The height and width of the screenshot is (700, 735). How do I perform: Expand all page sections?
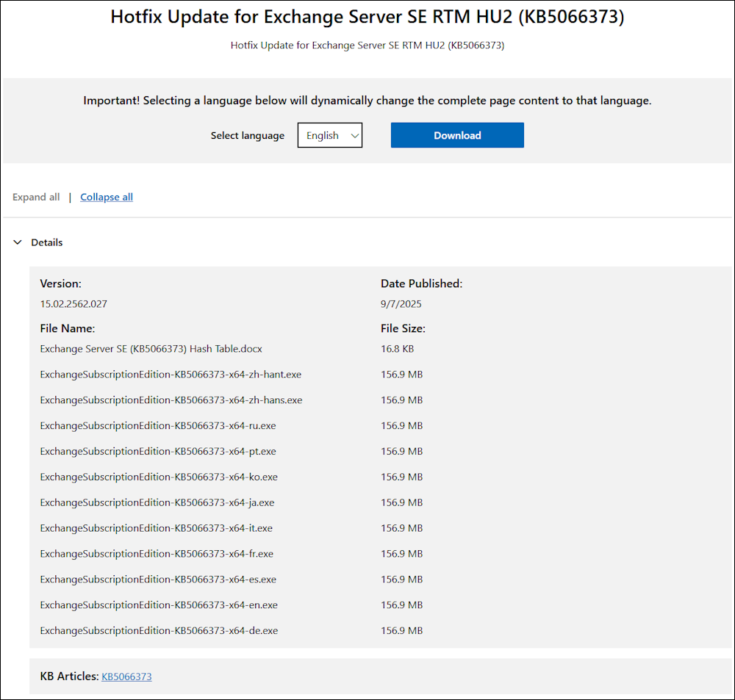(x=36, y=196)
